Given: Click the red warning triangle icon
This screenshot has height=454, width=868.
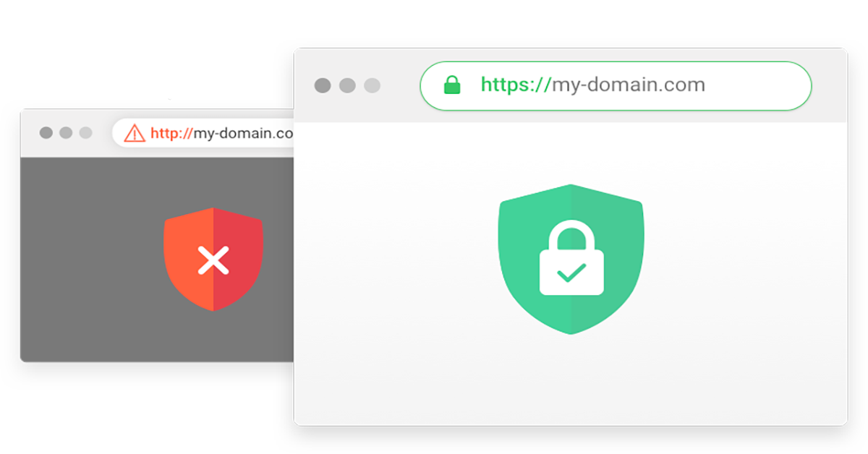Looking at the screenshot, I should click(135, 133).
